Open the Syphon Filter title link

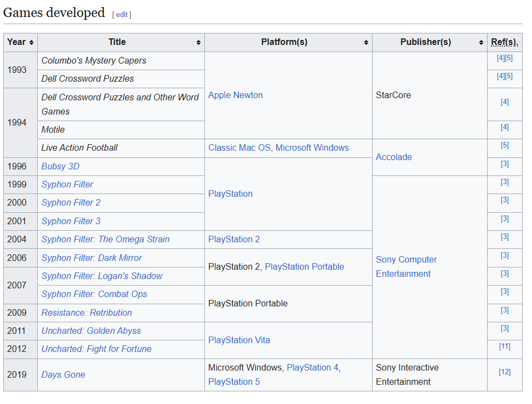pos(67,184)
